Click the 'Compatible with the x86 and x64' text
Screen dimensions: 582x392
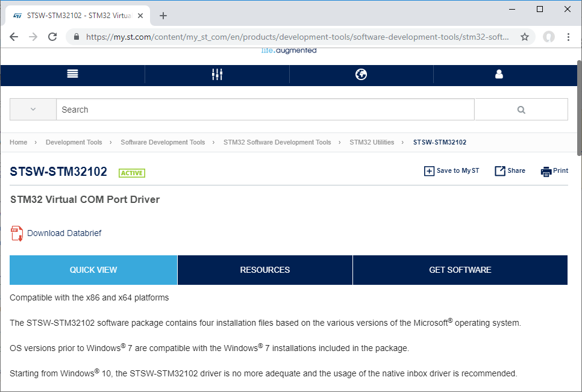tap(89, 298)
